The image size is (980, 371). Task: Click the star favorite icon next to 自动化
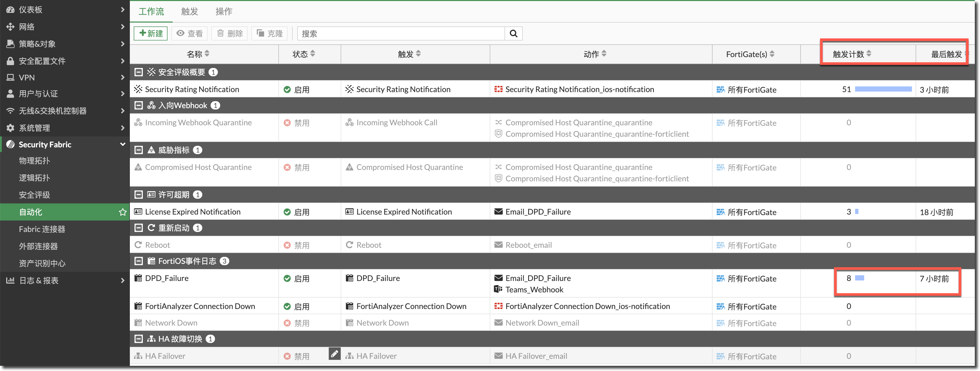pos(123,212)
